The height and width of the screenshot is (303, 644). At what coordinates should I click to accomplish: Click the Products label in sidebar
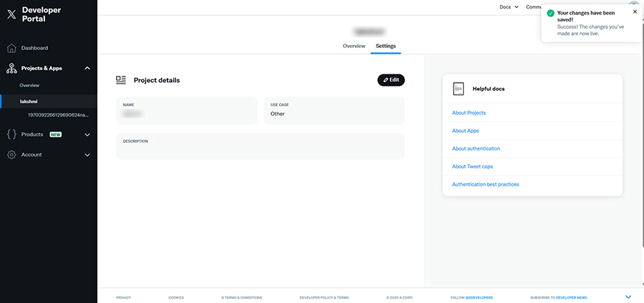[x=32, y=134]
